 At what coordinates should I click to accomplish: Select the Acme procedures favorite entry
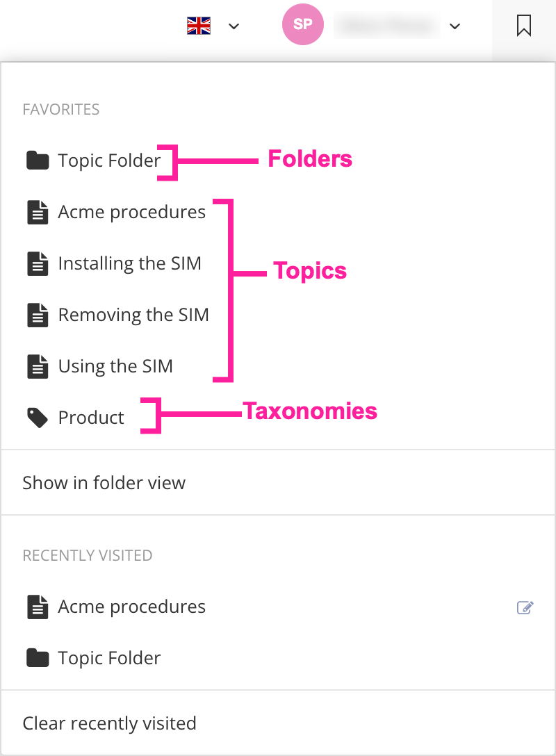coord(131,211)
